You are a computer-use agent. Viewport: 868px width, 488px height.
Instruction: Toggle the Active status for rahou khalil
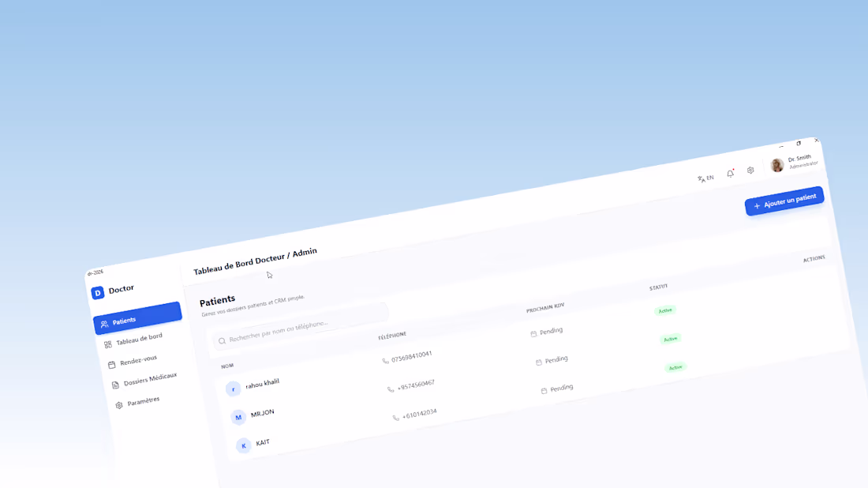(x=665, y=310)
